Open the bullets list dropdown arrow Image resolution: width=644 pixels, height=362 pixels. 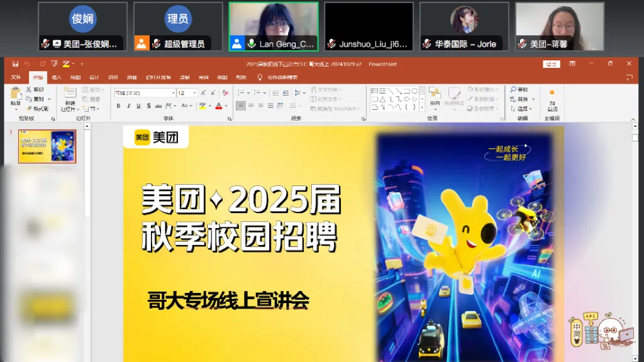[x=248, y=93]
